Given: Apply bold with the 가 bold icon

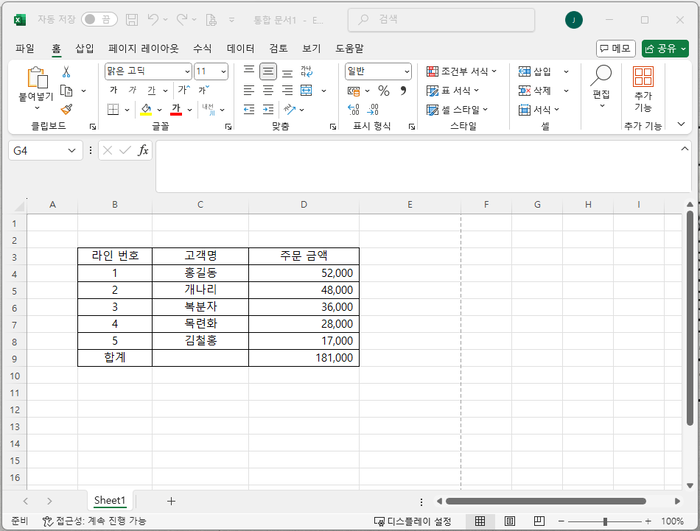Looking at the screenshot, I should (x=113, y=90).
